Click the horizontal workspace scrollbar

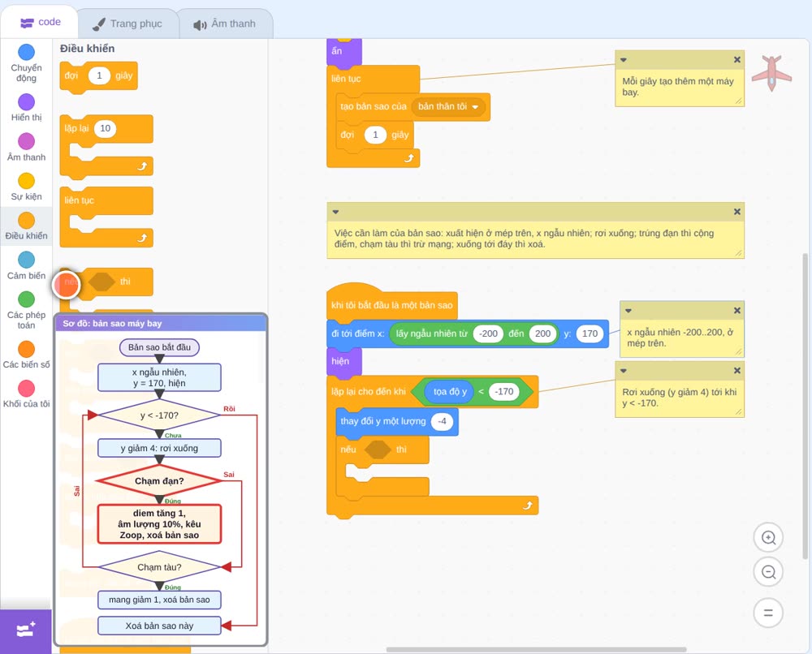[537, 649]
